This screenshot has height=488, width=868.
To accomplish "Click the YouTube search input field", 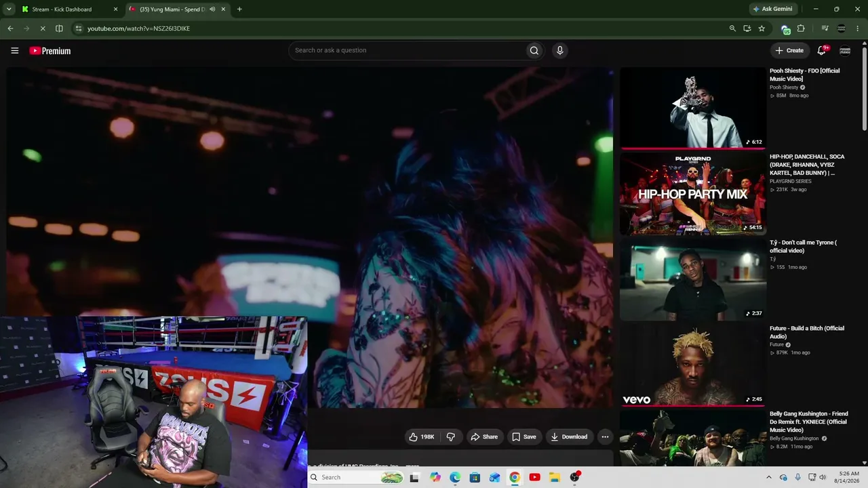I will pos(408,50).
